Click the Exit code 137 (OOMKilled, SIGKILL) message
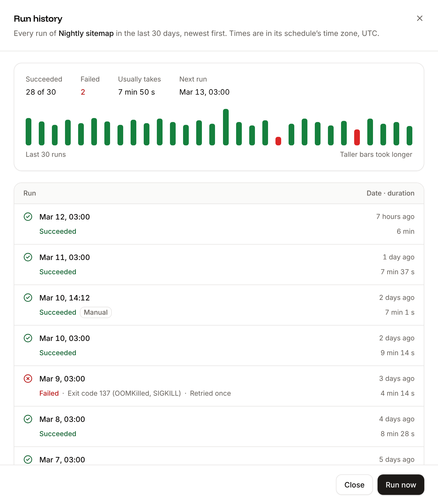 tap(124, 393)
